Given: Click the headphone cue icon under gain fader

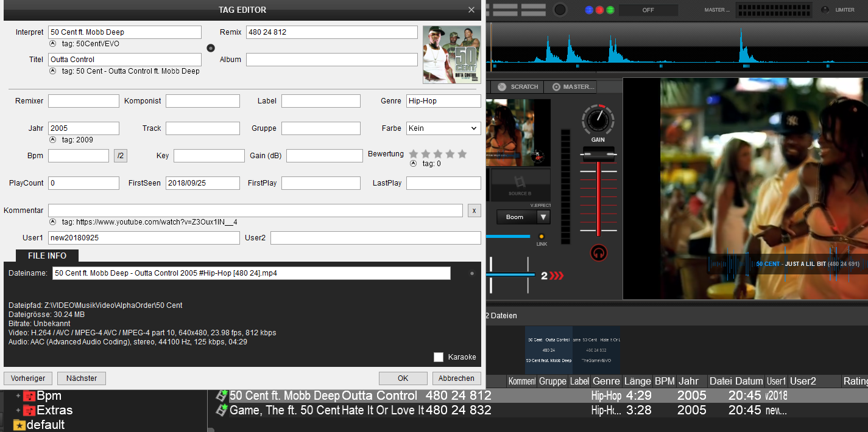Looking at the screenshot, I should coord(598,253).
